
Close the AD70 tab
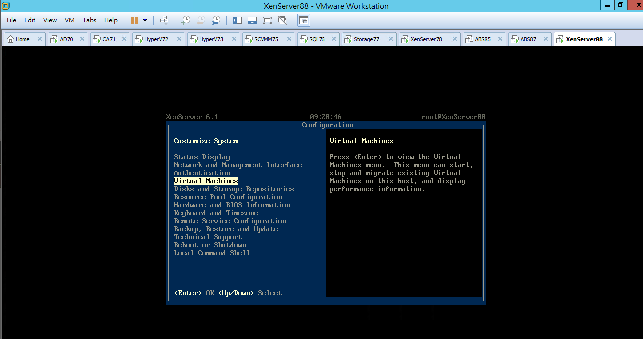pyautogui.click(x=82, y=39)
